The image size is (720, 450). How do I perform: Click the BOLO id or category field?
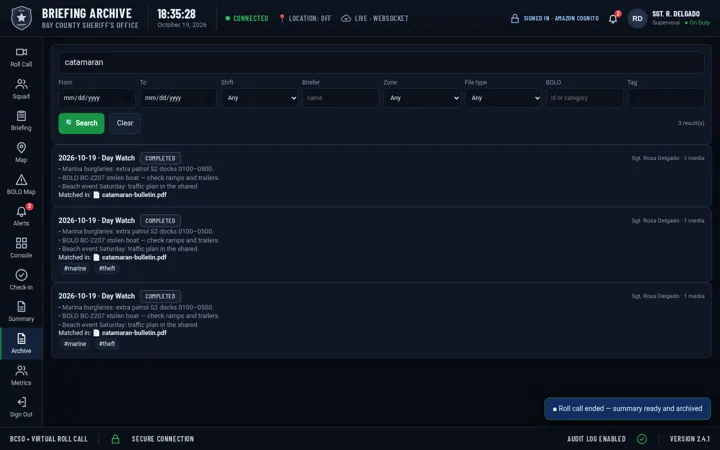(584, 98)
